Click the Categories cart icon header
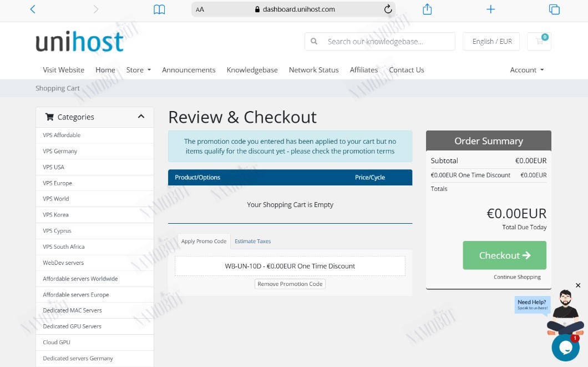Screen dimensions: 588x367 49,117
